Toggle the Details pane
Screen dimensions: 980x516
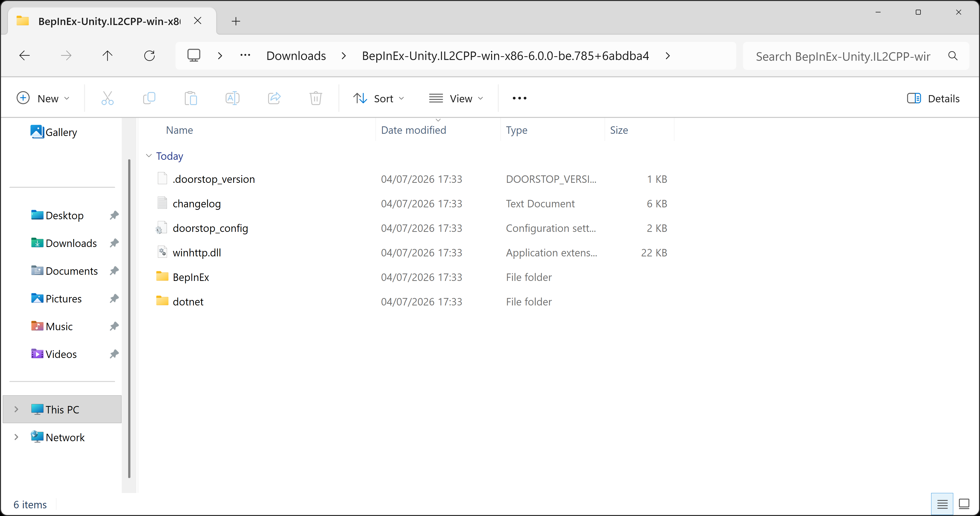933,99
